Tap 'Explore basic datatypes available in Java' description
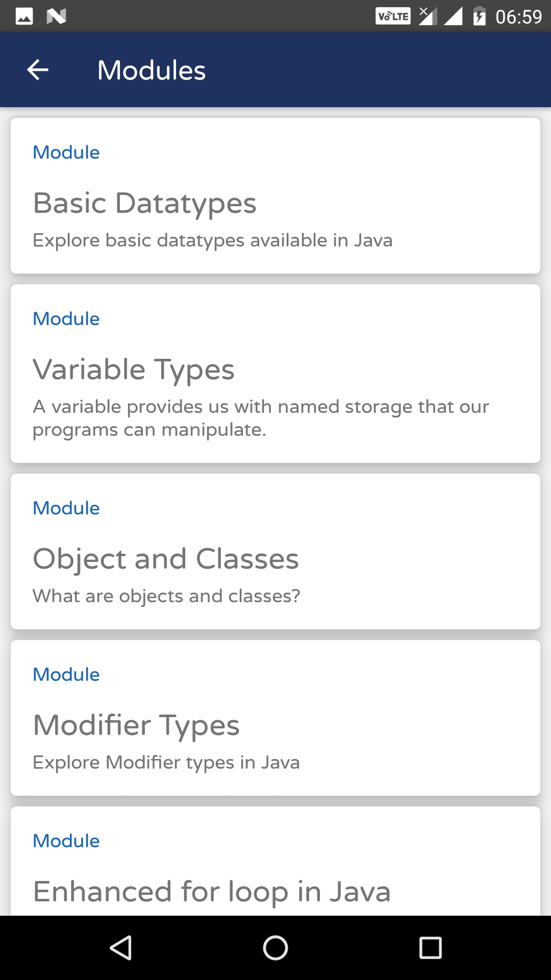This screenshot has width=551, height=980. [213, 240]
